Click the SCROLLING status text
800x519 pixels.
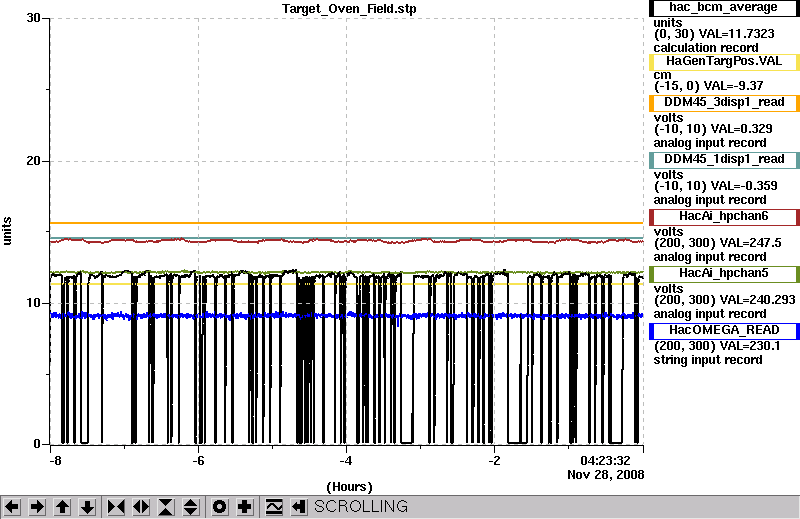tap(361, 506)
